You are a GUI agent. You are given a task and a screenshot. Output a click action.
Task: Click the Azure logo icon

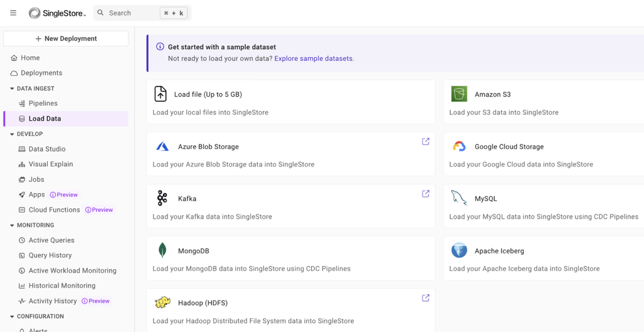tap(162, 147)
